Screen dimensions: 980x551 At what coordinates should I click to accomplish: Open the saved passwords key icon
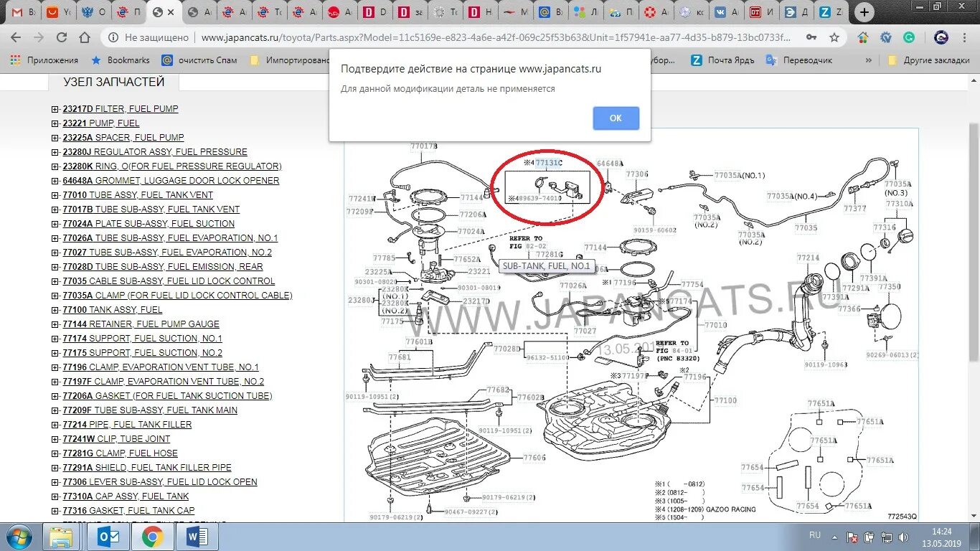811,37
